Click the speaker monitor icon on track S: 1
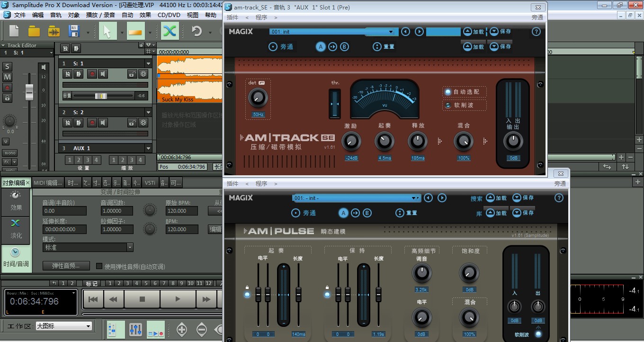 103,74
